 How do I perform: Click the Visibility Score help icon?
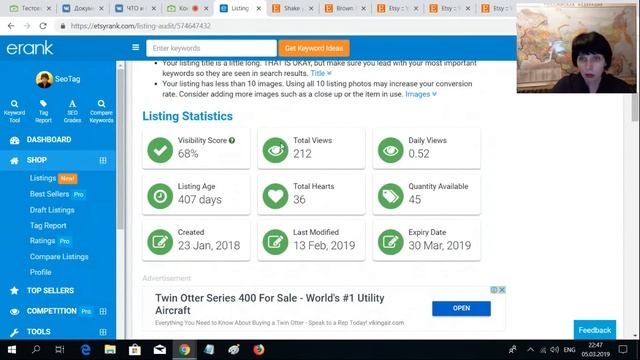pyautogui.click(x=232, y=140)
